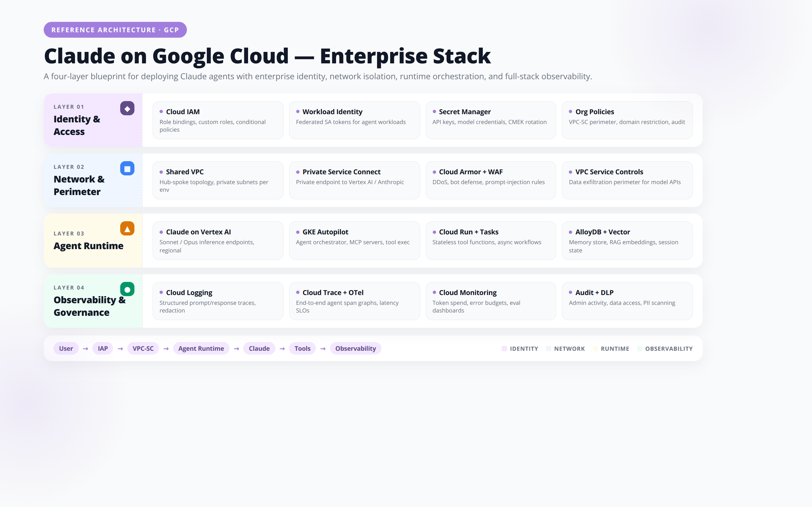
Task: Select the Runtime legend color swatch
Action: click(x=595, y=348)
